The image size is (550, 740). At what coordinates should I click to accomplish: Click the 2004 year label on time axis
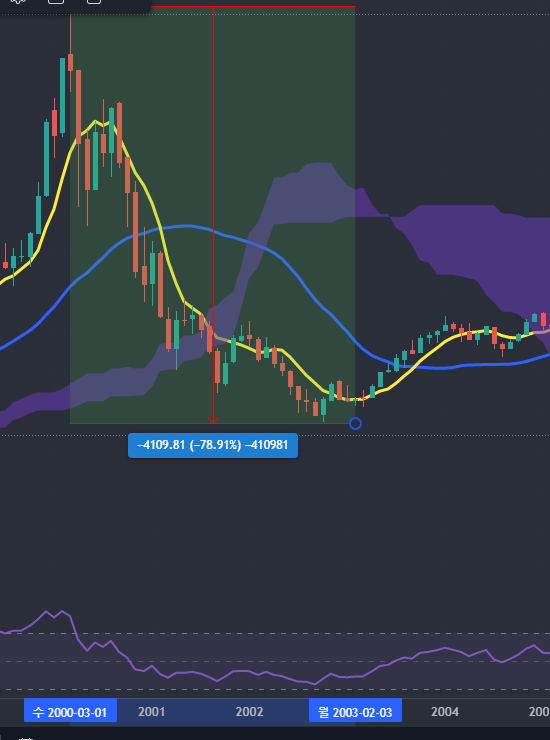click(x=445, y=712)
